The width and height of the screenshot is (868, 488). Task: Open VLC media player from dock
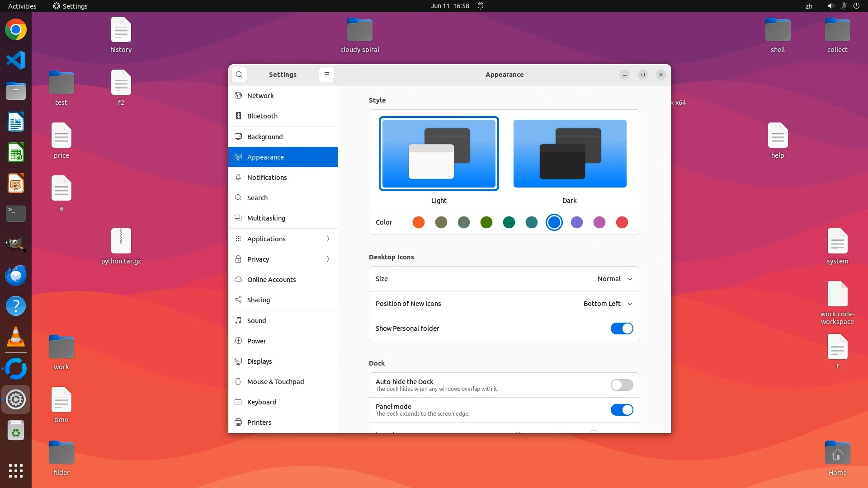pos(16,337)
